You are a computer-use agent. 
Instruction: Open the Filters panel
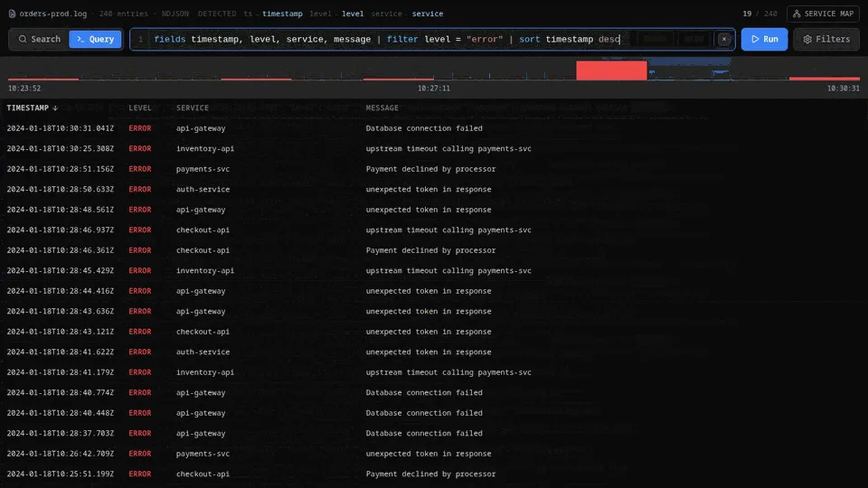pyautogui.click(x=826, y=39)
